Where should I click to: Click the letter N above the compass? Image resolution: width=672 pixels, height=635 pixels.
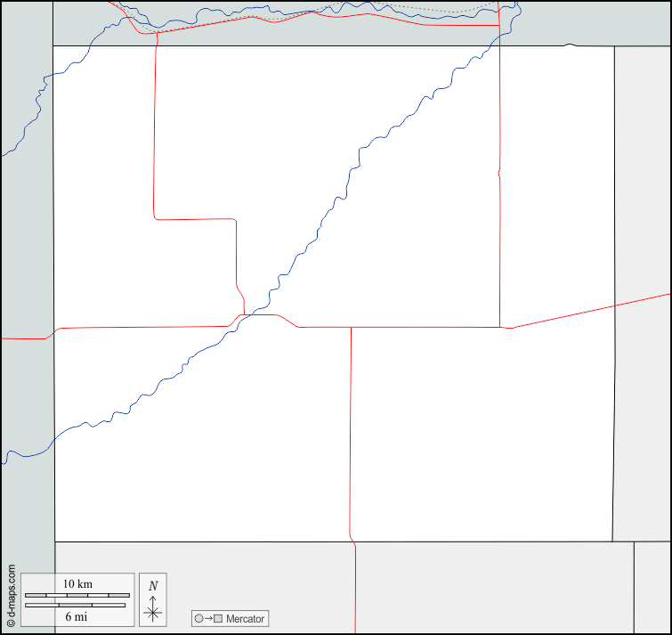153,586
